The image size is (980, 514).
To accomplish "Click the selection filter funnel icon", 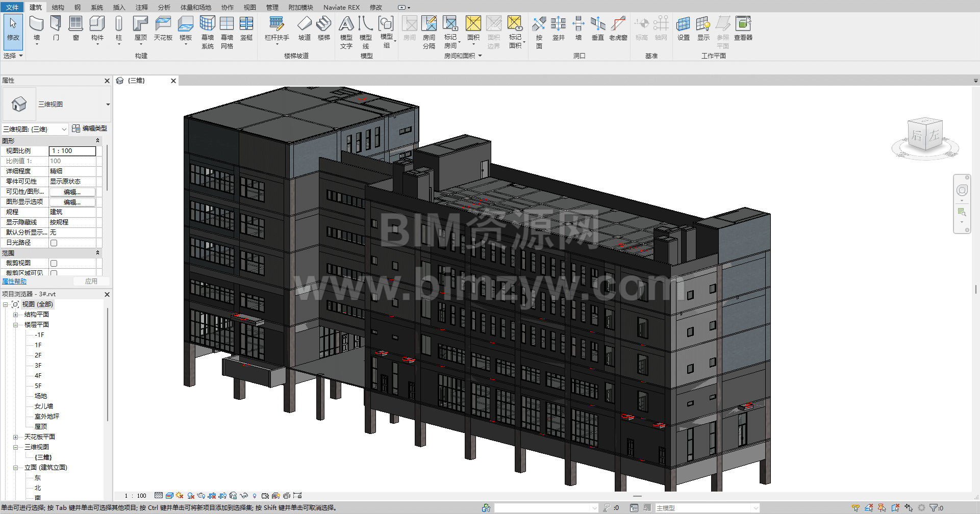I will pyautogui.click(x=934, y=508).
